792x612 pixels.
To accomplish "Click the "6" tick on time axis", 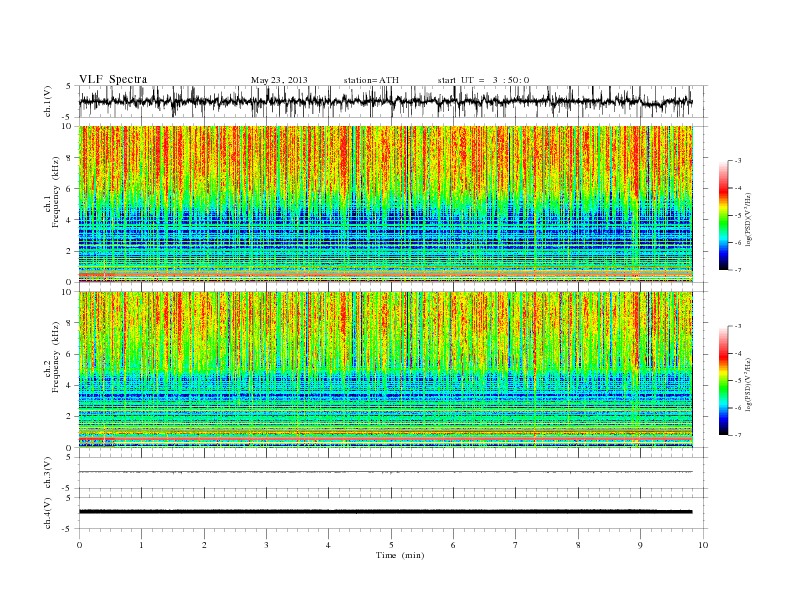I will coord(453,545).
